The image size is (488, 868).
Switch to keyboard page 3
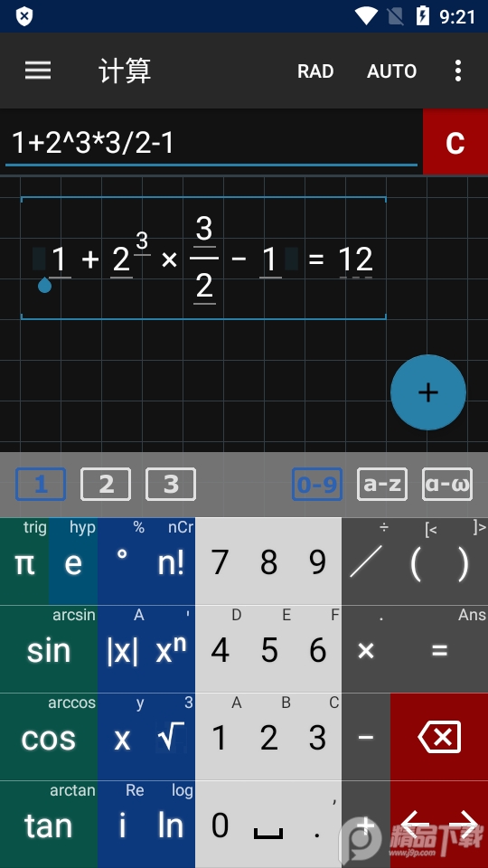[x=171, y=485]
